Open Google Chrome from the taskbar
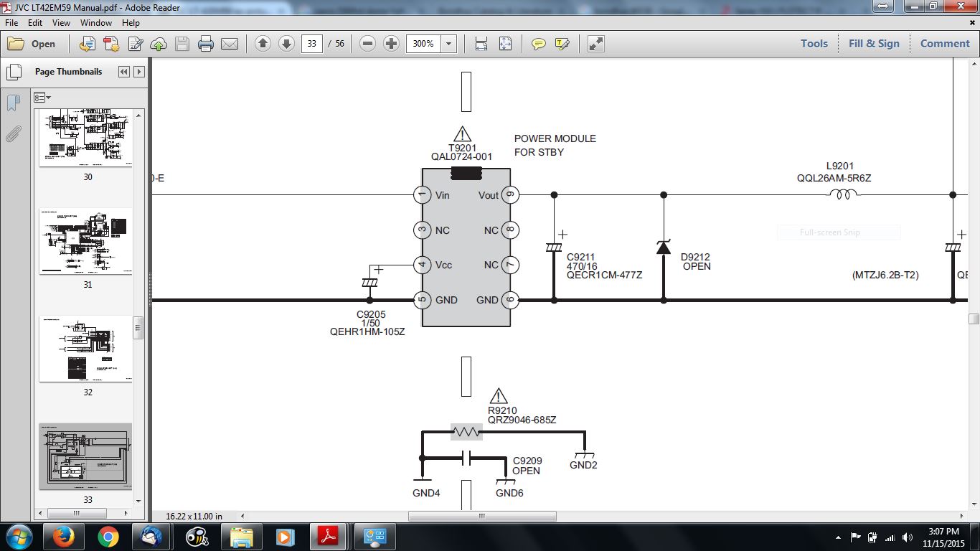This screenshot has width=980, height=551. 108,537
